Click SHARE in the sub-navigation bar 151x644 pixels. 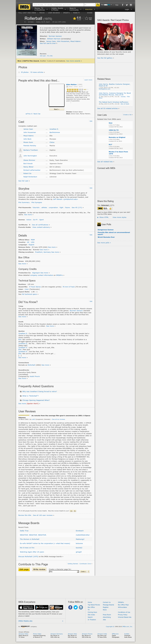90,13
